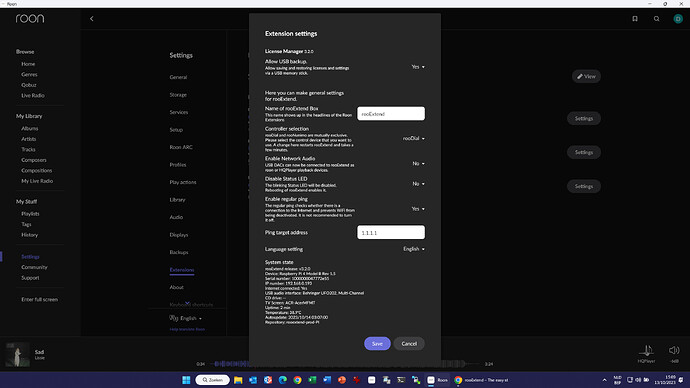The image size is (690, 388).
Task: Open Allow USB backup dropdown
Action: coord(418,67)
